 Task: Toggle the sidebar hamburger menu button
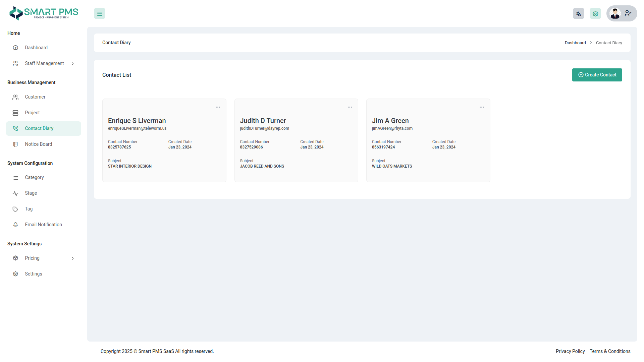(100, 14)
